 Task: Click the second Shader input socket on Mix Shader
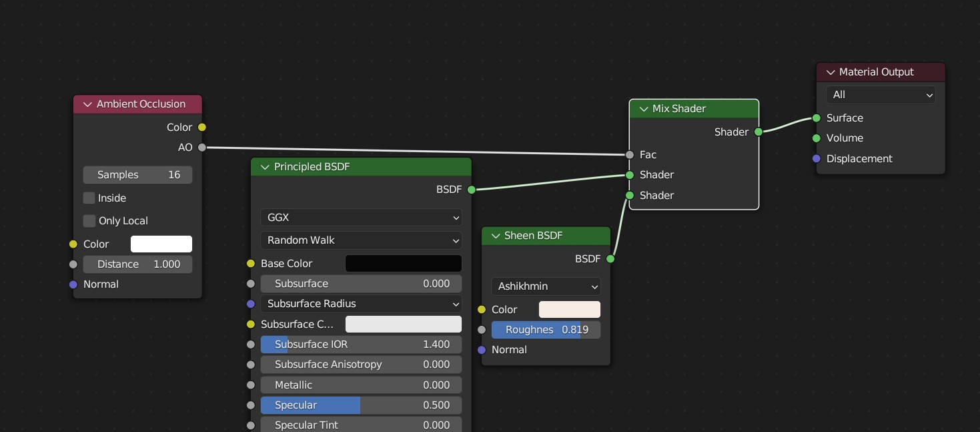point(630,196)
